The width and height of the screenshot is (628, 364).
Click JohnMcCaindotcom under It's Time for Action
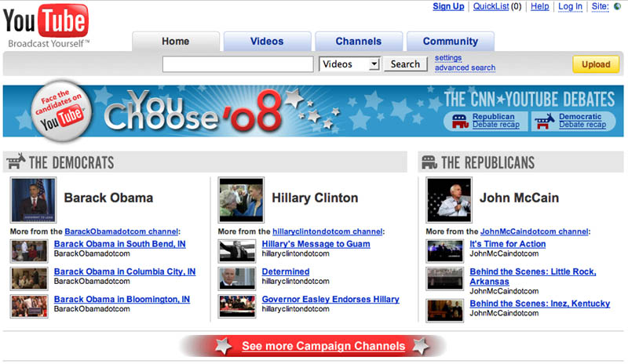pyautogui.click(x=504, y=253)
